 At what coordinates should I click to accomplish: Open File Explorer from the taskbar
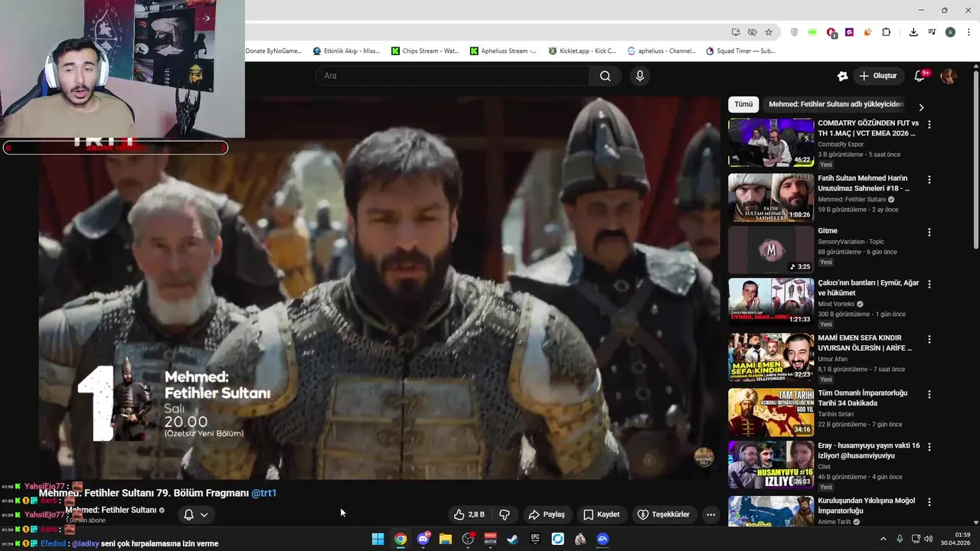445,539
